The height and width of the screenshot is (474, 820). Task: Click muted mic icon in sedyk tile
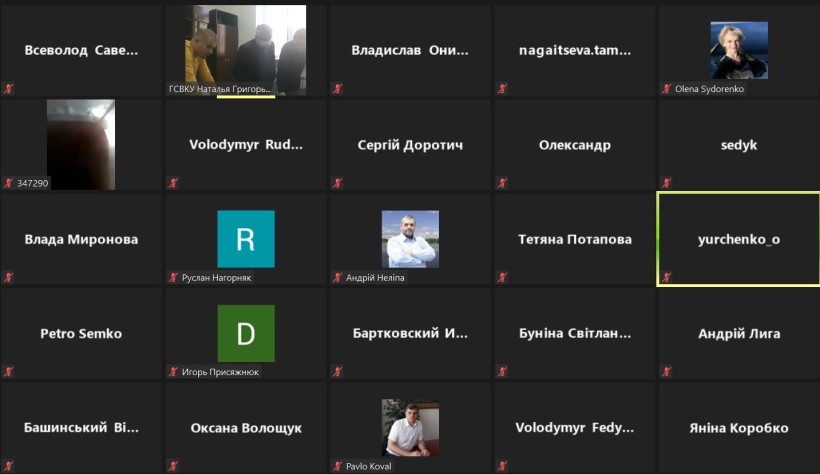tap(666, 183)
